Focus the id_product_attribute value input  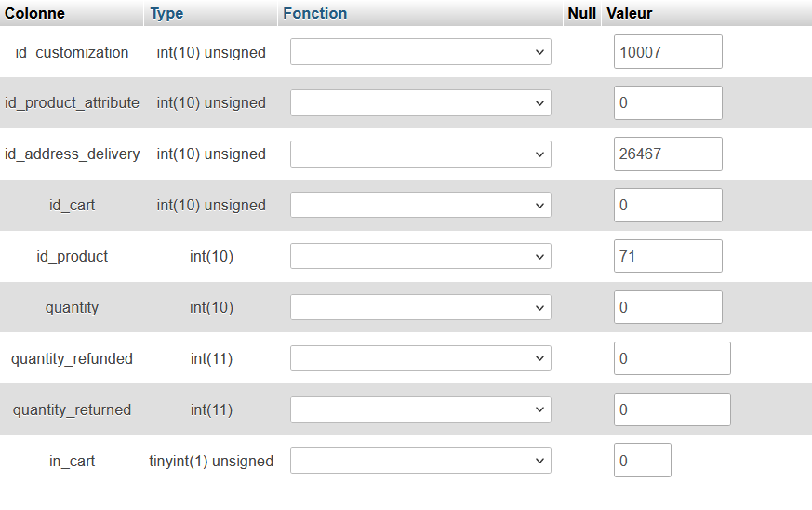coord(668,103)
